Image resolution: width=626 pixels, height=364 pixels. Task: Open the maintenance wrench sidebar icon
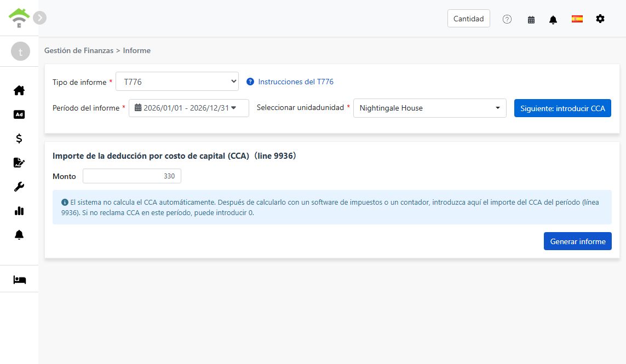[19, 187]
